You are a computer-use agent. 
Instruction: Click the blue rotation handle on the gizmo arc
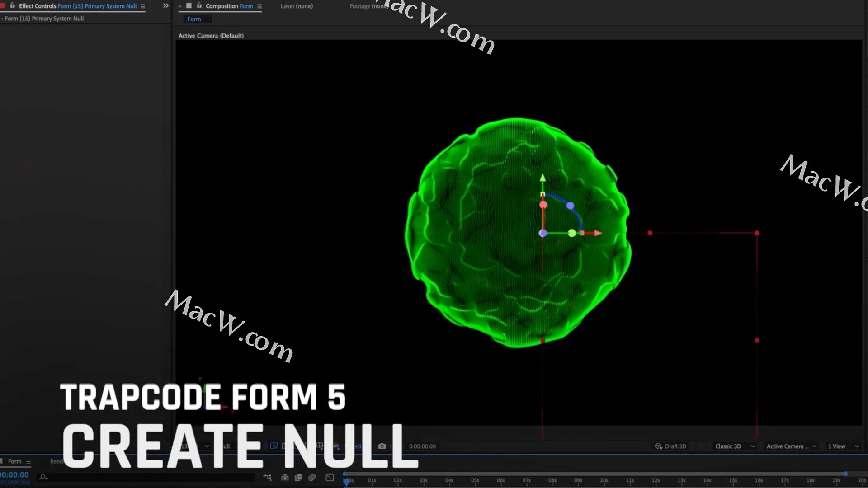(570, 206)
